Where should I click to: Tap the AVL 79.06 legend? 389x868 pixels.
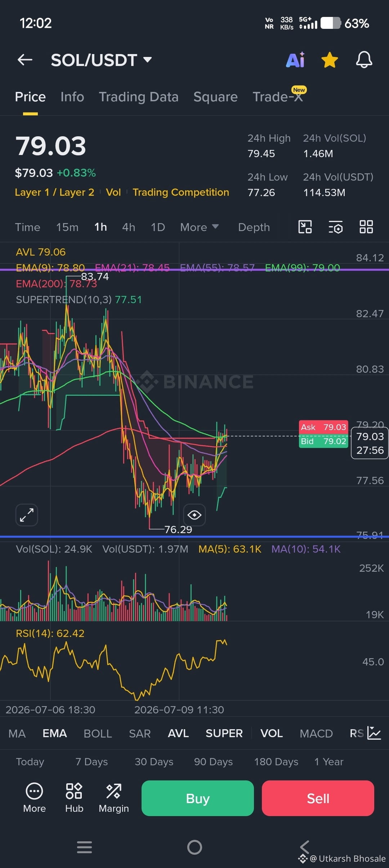pos(41,252)
